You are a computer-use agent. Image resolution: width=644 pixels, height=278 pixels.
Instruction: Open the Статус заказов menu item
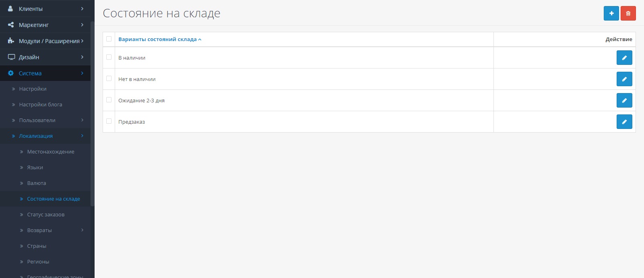pos(45,214)
